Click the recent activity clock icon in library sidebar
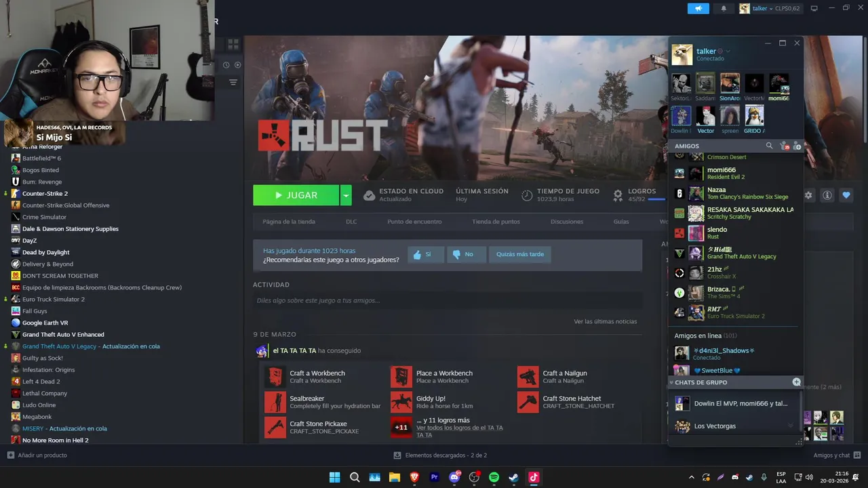Image resolution: width=868 pixels, height=488 pixels. click(x=226, y=65)
